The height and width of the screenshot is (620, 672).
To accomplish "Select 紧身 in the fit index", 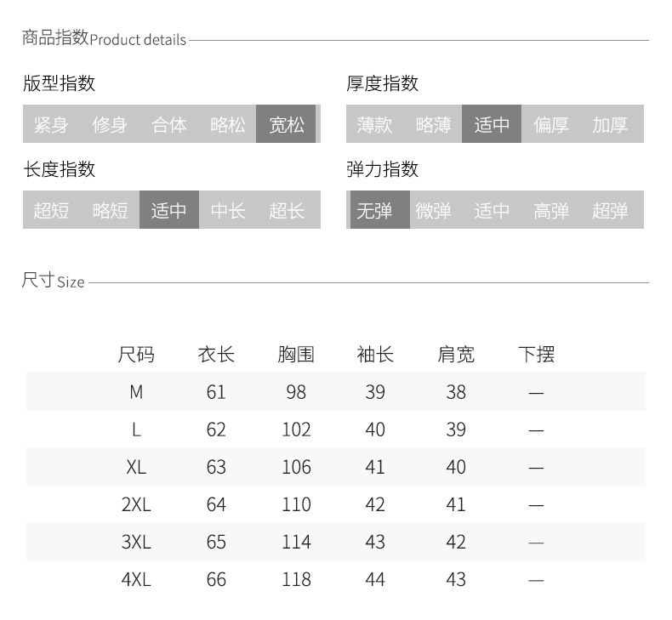I will pyautogui.click(x=51, y=124).
